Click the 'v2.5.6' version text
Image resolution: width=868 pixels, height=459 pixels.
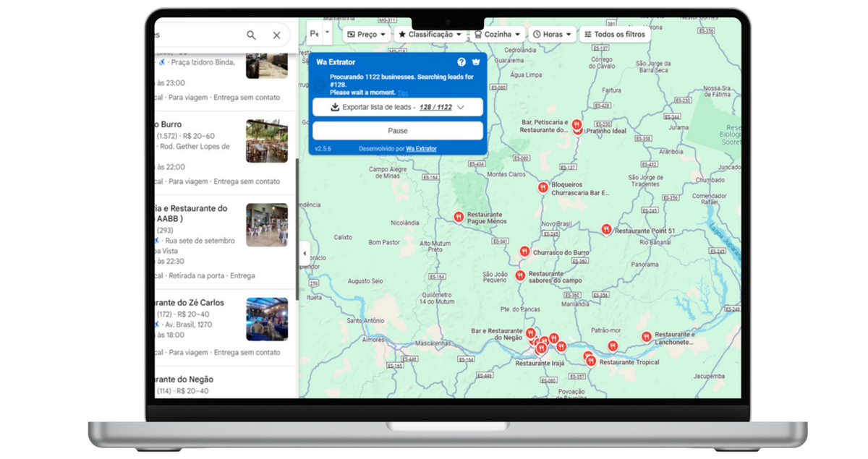pos(323,149)
